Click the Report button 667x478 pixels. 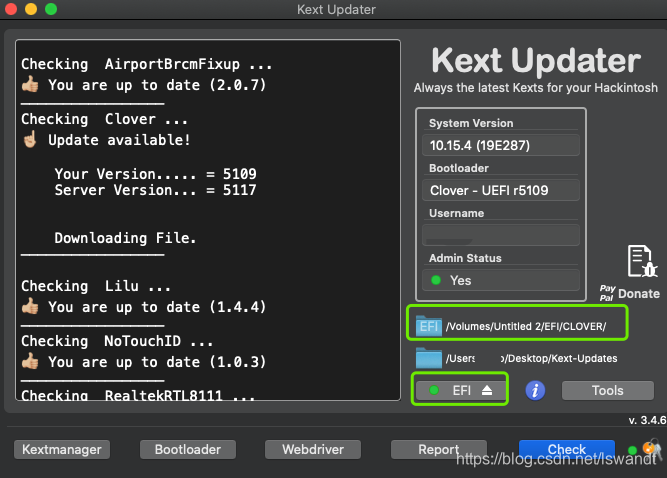coord(439,450)
